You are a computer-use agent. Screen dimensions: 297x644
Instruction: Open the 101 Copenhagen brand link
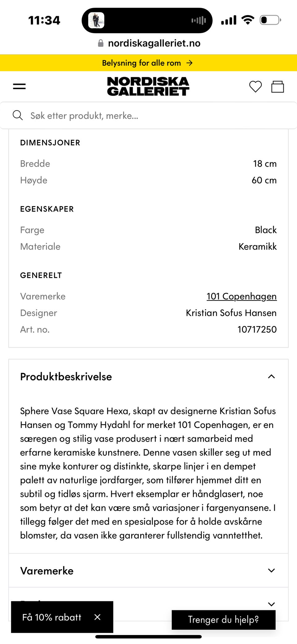click(x=241, y=296)
